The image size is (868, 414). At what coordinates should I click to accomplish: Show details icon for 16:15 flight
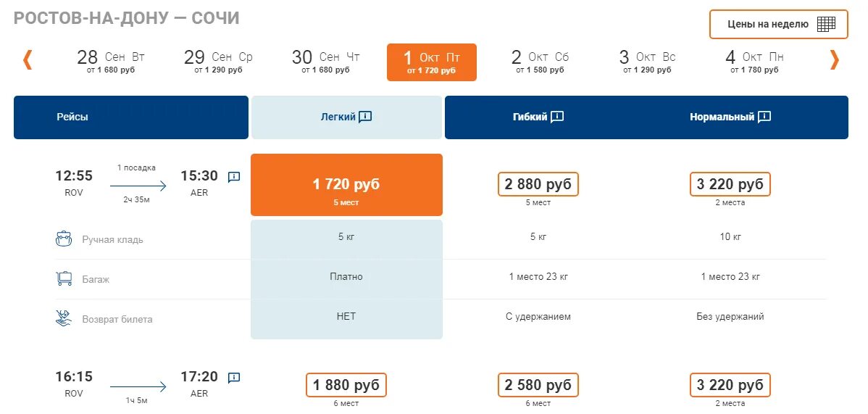[x=234, y=377]
